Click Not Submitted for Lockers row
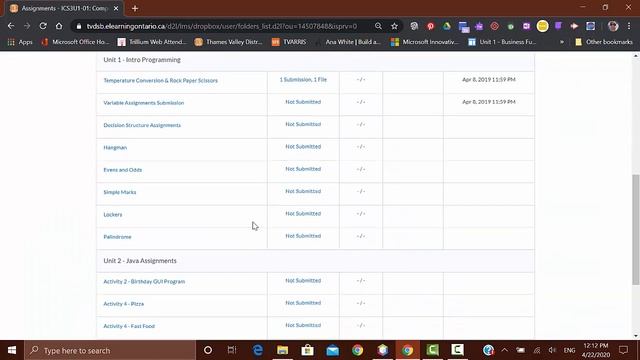The image size is (640, 360). pyautogui.click(x=303, y=213)
